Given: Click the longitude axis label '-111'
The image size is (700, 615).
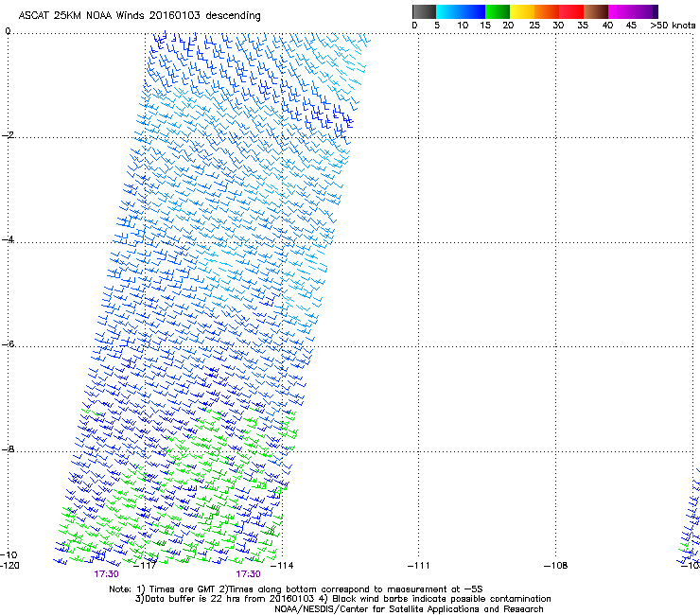Looking at the screenshot, I should 419,566.
